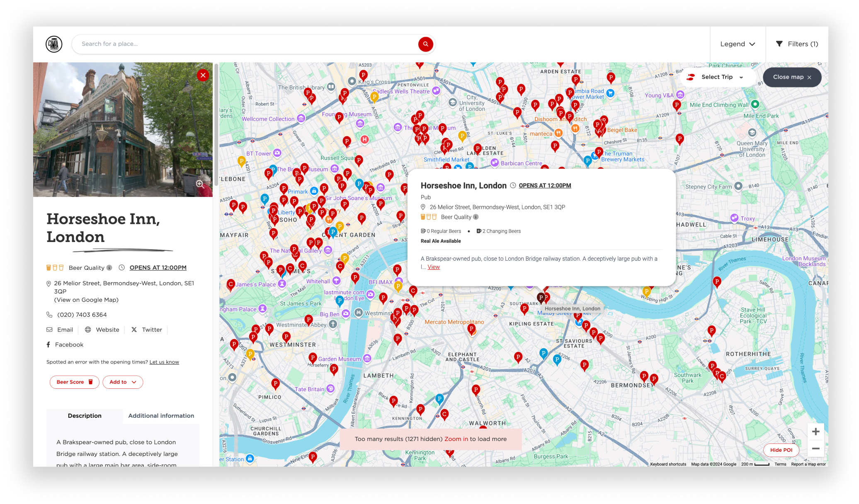Open the Filters (1) panel
The width and height of the screenshot is (859, 504).
pyautogui.click(x=797, y=44)
